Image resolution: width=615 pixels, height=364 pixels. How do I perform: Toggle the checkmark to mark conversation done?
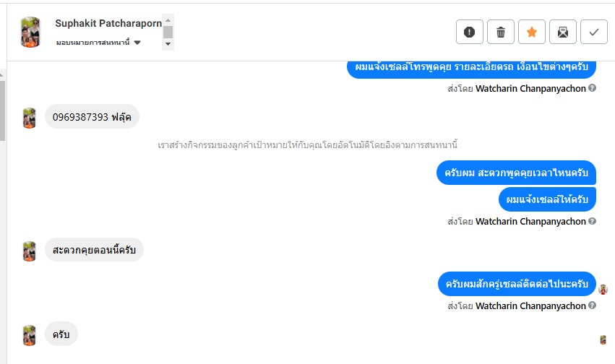pos(594,32)
